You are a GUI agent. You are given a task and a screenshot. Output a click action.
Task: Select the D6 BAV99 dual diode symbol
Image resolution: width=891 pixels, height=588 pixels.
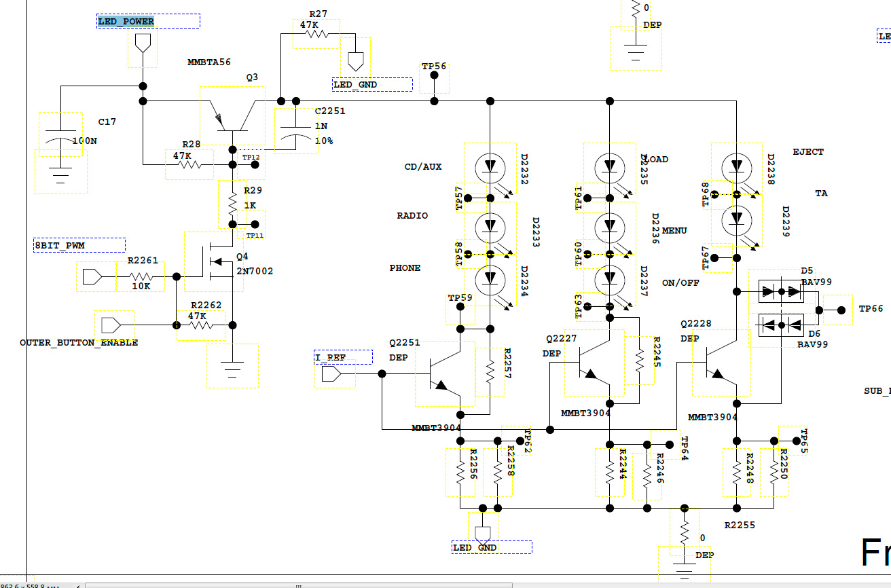(x=780, y=324)
